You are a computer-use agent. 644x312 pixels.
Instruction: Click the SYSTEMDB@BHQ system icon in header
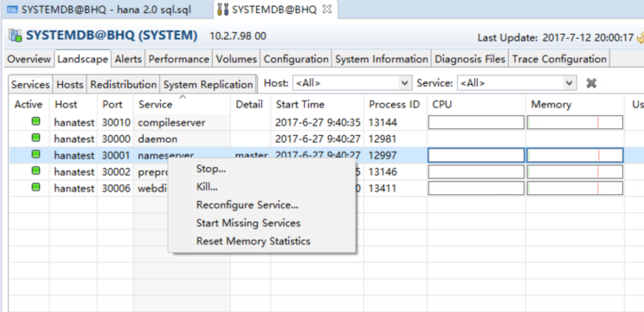(x=16, y=36)
